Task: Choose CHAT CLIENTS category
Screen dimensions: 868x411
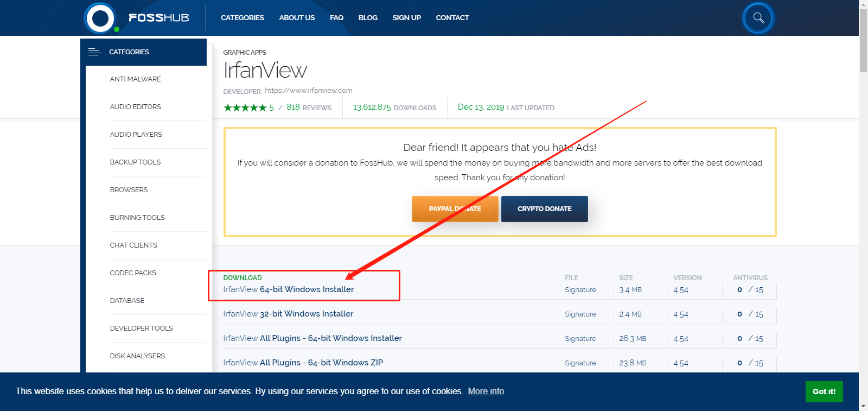Action: pyautogui.click(x=133, y=245)
